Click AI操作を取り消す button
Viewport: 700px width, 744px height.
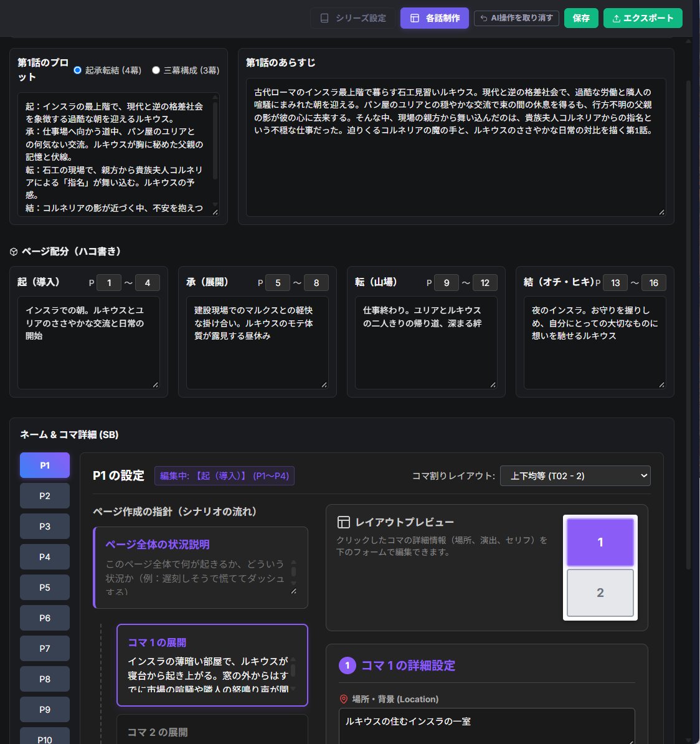coord(516,18)
